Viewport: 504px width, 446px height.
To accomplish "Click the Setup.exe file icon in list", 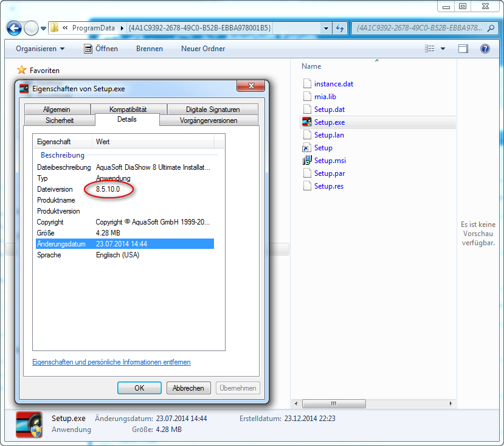I will tap(307, 122).
